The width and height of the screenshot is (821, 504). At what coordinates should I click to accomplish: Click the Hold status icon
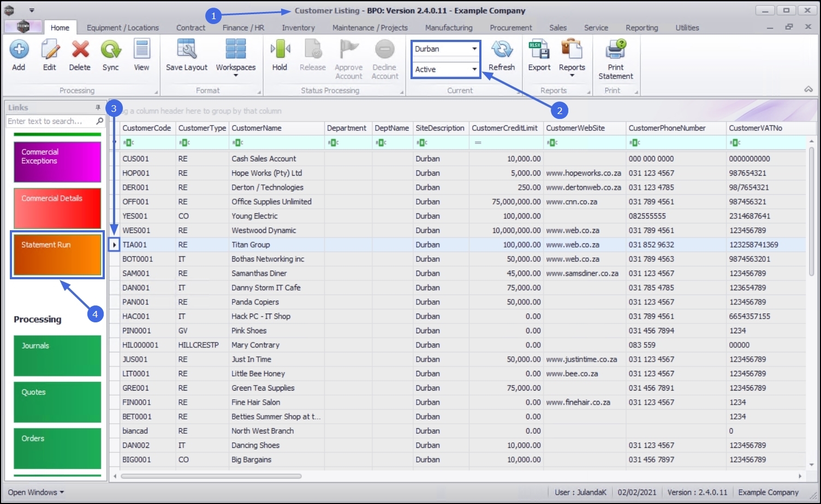[x=279, y=49]
